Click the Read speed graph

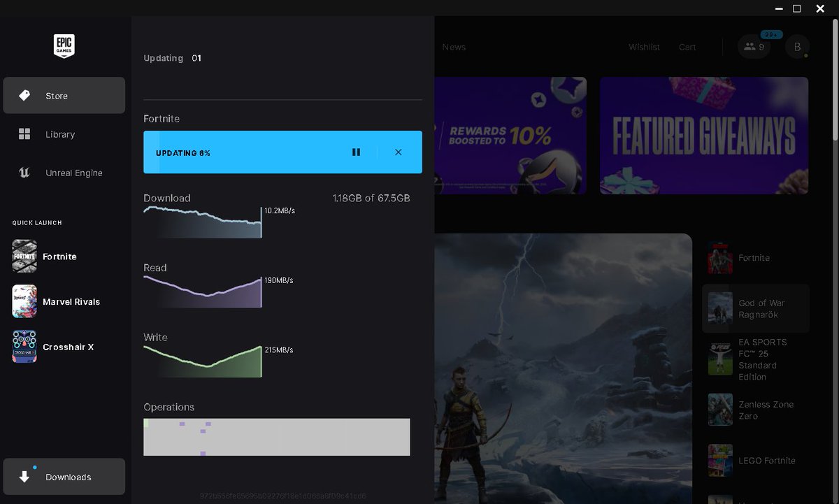pyautogui.click(x=203, y=291)
